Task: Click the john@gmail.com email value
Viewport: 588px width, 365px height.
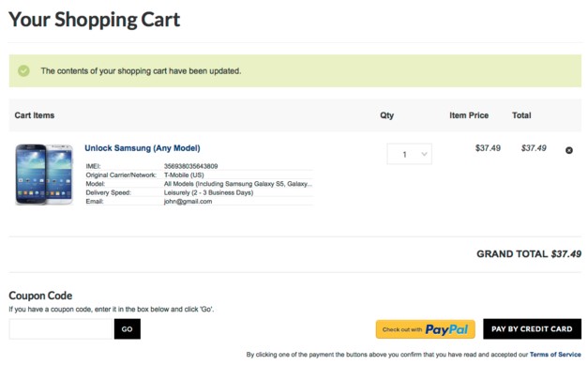Action: [188, 202]
